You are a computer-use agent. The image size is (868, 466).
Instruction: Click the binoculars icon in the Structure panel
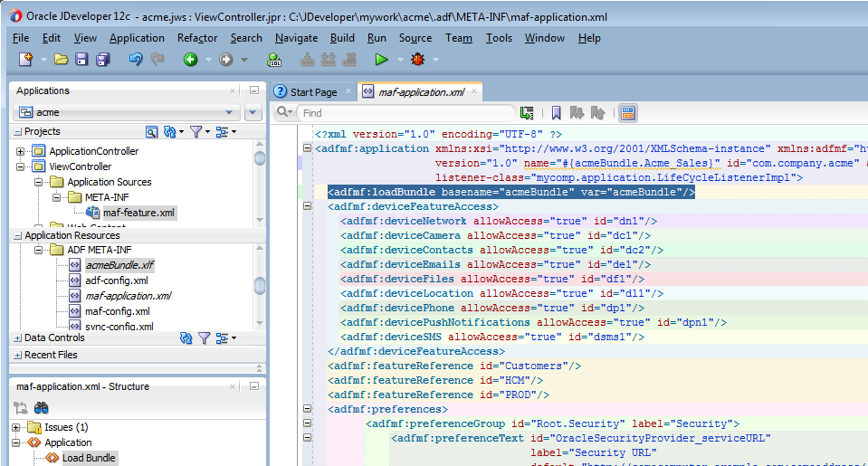tap(42, 408)
